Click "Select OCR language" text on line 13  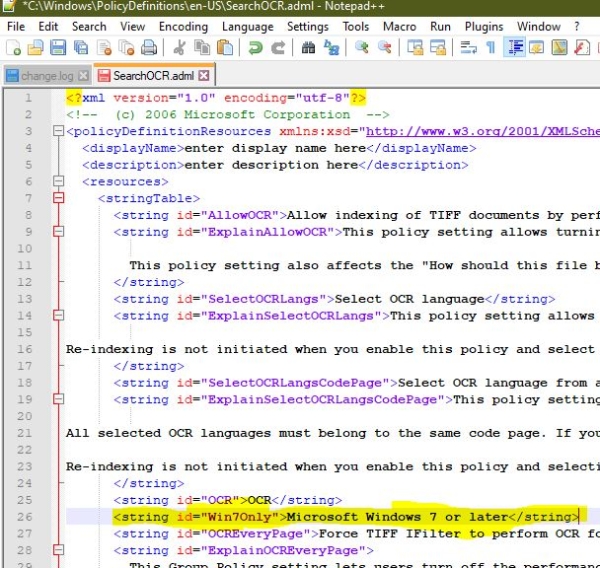point(409,299)
